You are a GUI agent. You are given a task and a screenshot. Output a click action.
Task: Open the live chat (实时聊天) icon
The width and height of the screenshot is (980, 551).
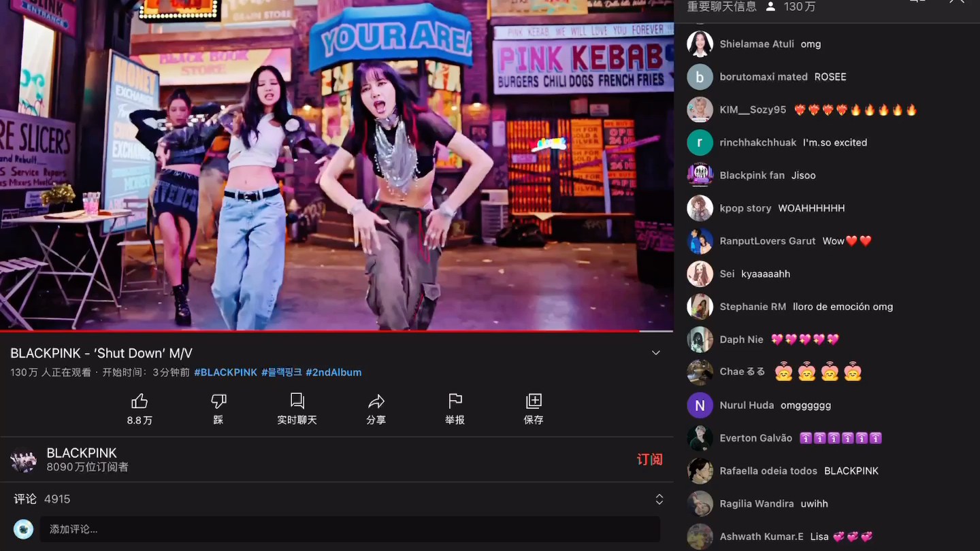click(x=297, y=401)
